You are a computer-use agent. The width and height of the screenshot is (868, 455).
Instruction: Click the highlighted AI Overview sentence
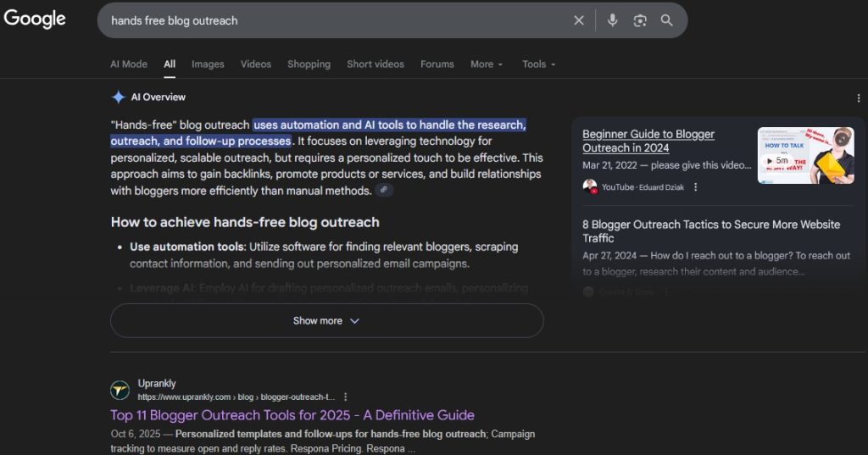click(x=319, y=133)
